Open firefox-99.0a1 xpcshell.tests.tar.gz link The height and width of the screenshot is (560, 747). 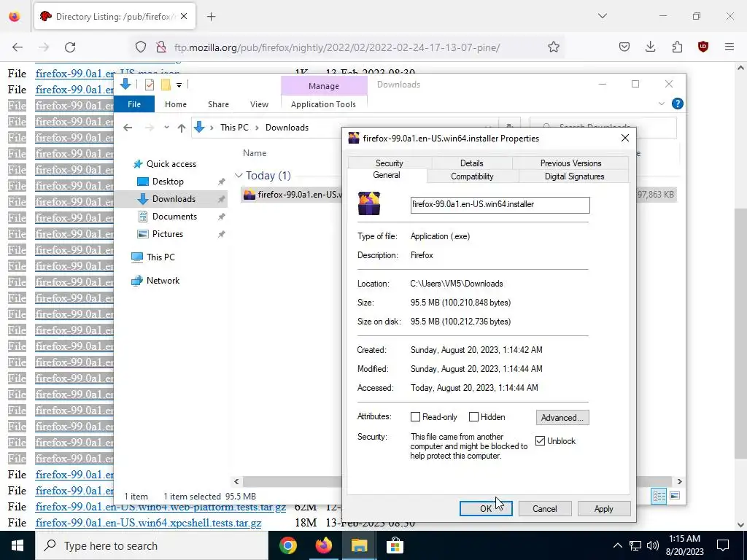(x=148, y=523)
